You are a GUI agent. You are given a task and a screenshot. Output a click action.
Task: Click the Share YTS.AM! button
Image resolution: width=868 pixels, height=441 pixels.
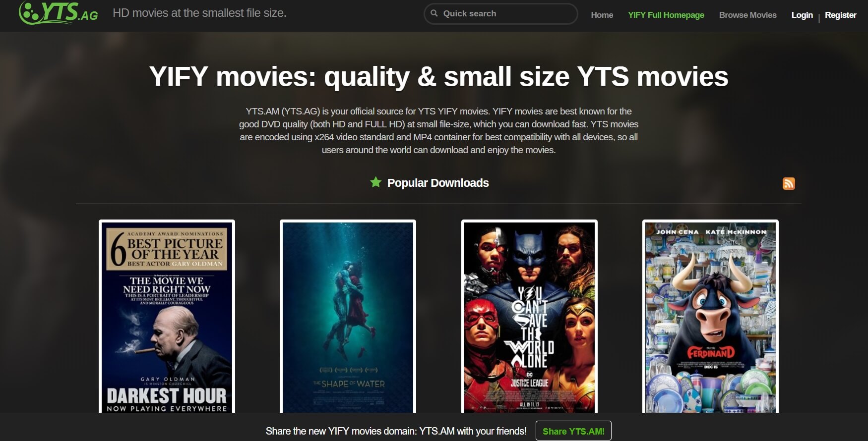573,431
